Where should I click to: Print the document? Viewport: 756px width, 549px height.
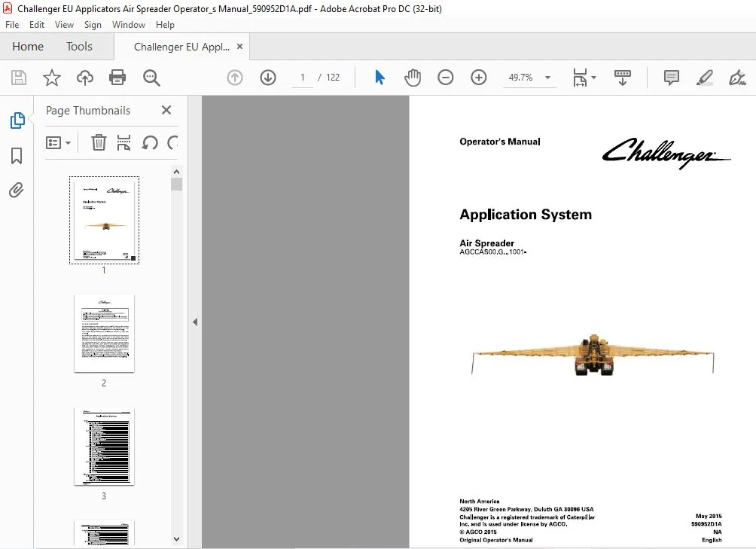pyautogui.click(x=117, y=78)
